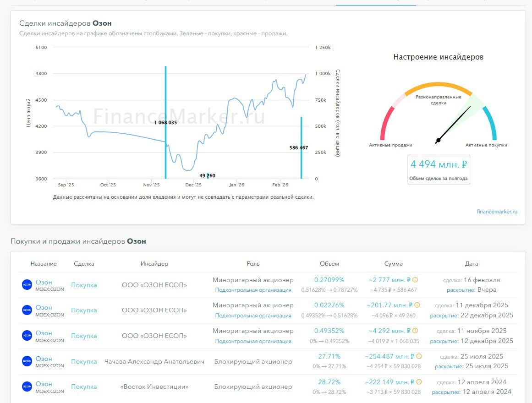This screenshot has height=403, width=532.
Task: Click Подконтрольная организация in 11 ноября row
Action: coord(253,341)
